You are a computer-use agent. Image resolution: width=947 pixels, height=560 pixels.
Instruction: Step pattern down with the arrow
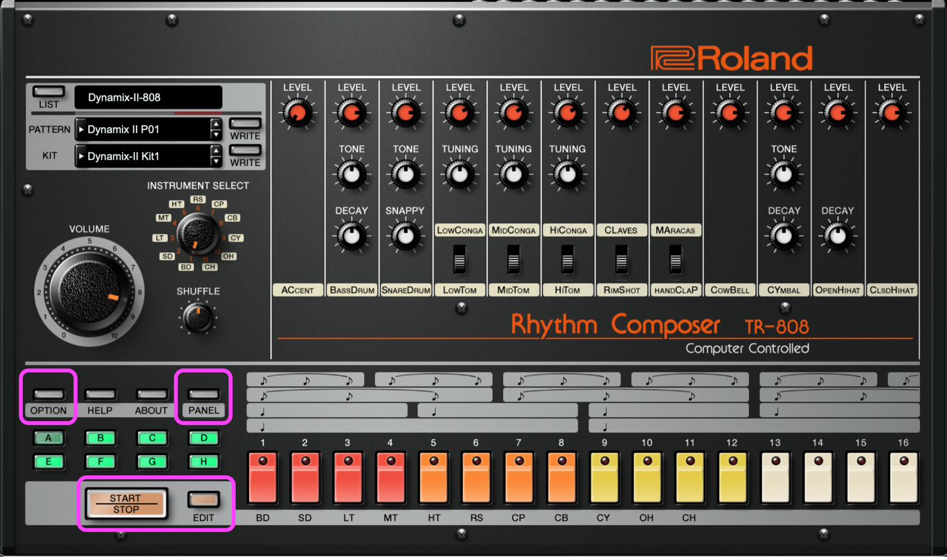(217, 135)
